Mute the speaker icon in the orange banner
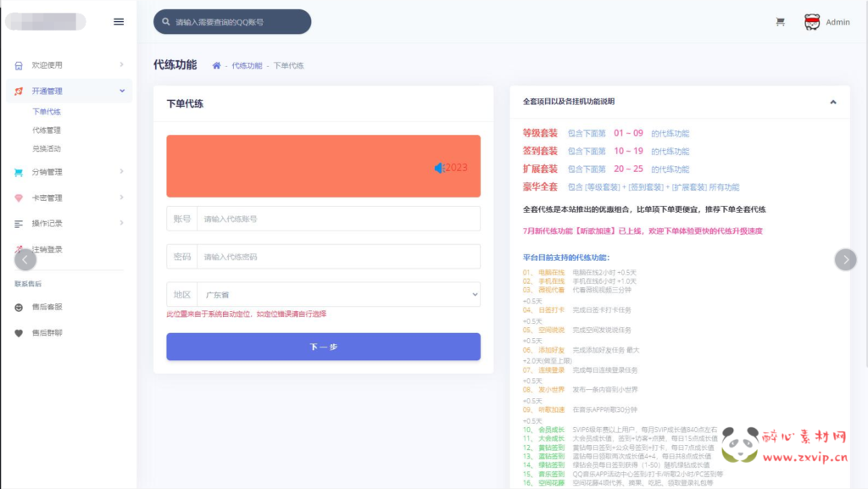The height and width of the screenshot is (489, 868). pyautogui.click(x=437, y=167)
